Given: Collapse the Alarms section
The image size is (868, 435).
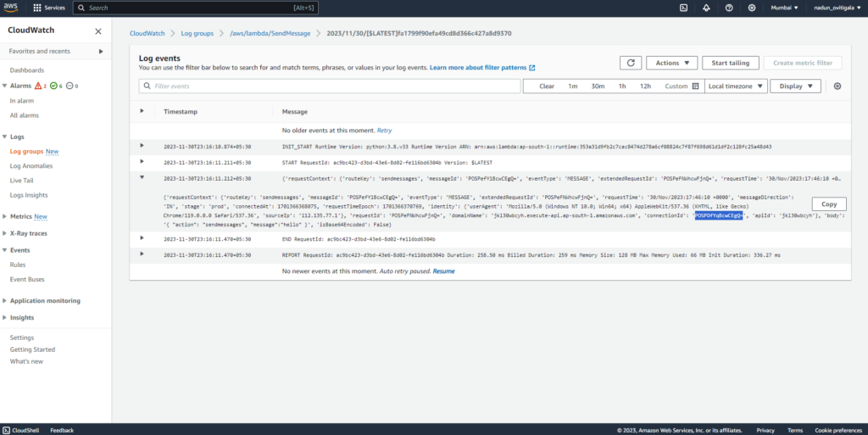Looking at the screenshot, I should (5, 86).
